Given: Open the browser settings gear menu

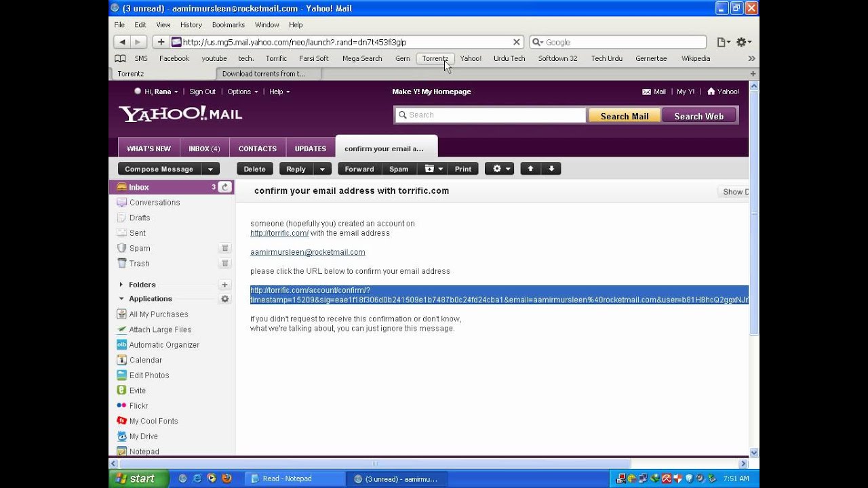Looking at the screenshot, I should [x=744, y=42].
